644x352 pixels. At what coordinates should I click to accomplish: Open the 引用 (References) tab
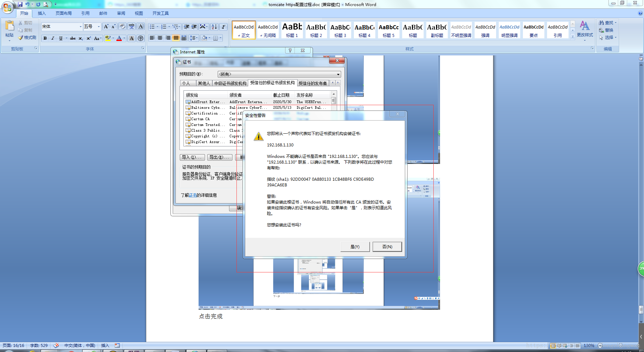(85, 13)
